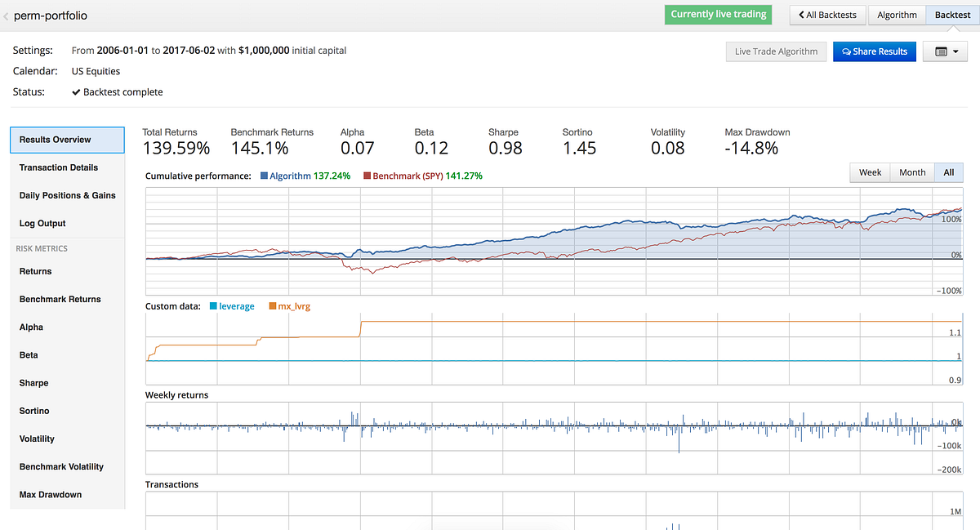The width and height of the screenshot is (980, 530).
Task: Click the Live Trade Algorithm button
Action: [x=776, y=51]
